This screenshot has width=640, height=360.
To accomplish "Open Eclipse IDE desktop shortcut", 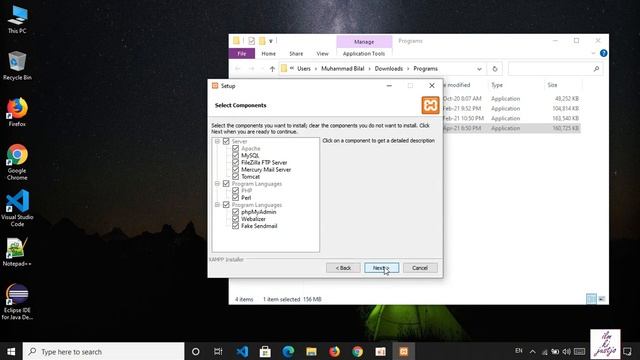I will coord(17,302).
